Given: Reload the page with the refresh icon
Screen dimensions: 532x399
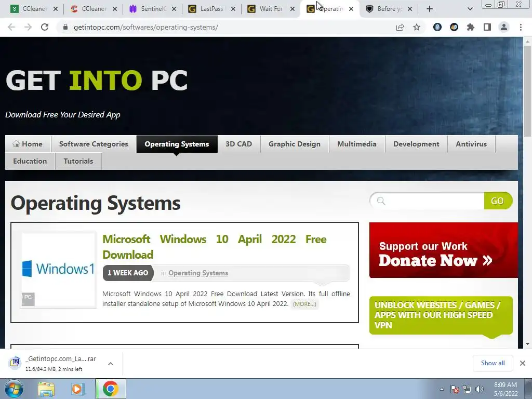Looking at the screenshot, I should [x=45, y=27].
